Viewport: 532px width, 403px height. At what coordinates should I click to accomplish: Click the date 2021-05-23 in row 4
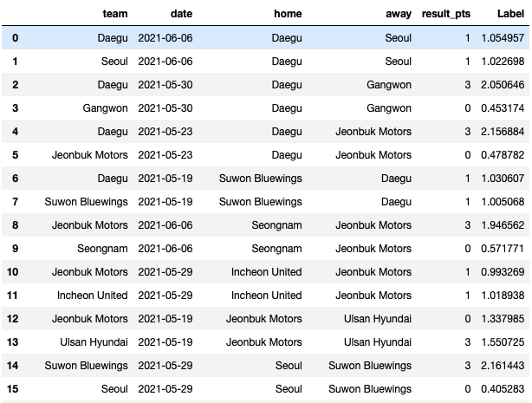[165, 132]
